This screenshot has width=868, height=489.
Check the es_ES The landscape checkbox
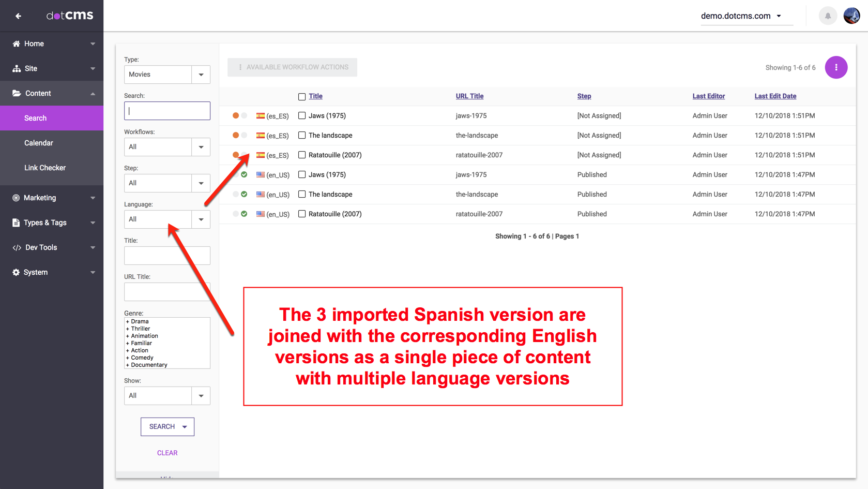[302, 136]
